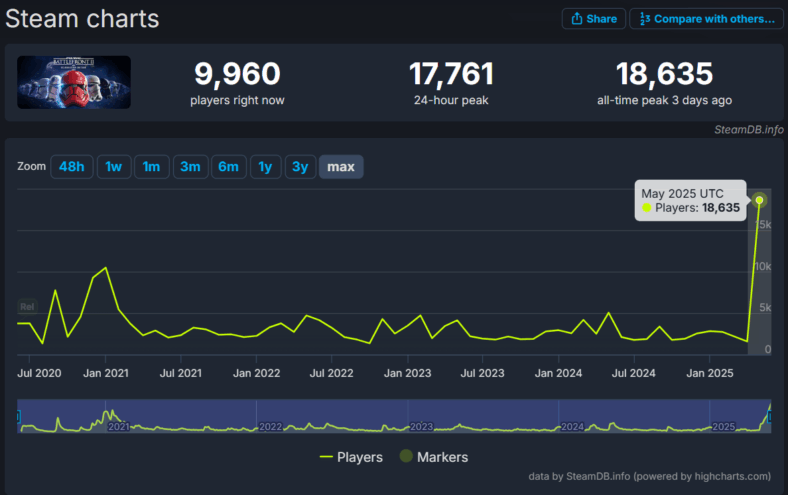This screenshot has width=788, height=495.
Task: Select the 48h zoom range
Action: click(x=72, y=167)
